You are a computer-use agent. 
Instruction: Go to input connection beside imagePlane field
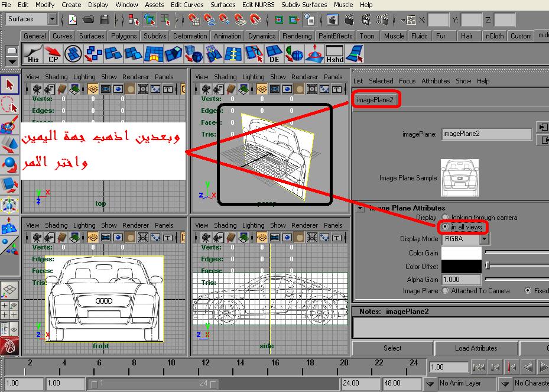[x=542, y=127]
